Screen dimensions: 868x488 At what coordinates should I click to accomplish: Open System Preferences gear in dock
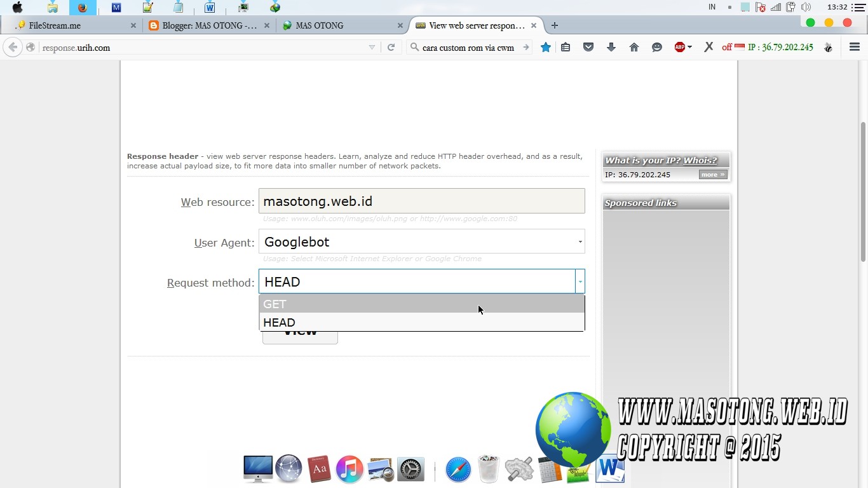(x=410, y=470)
